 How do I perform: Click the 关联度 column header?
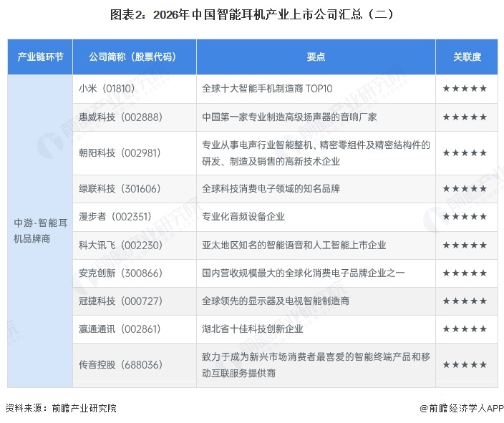click(467, 57)
